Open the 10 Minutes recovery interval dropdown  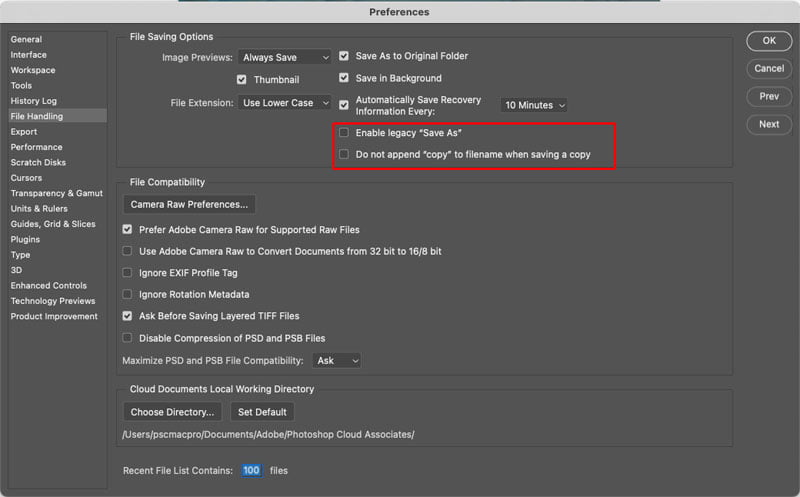click(534, 105)
